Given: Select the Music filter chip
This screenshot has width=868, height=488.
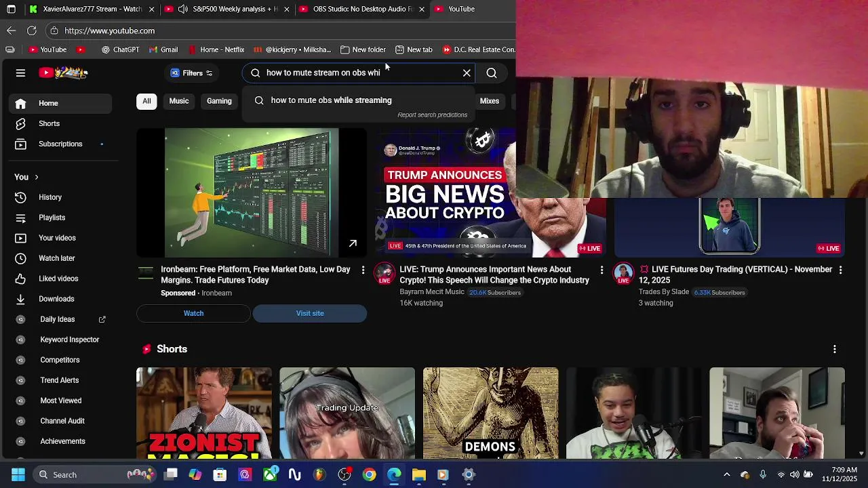Looking at the screenshot, I should 179,101.
